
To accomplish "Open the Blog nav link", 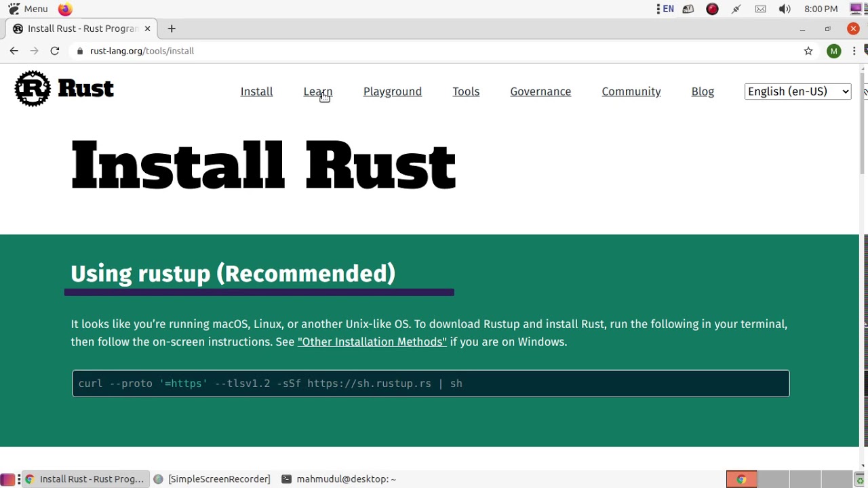I will point(703,91).
